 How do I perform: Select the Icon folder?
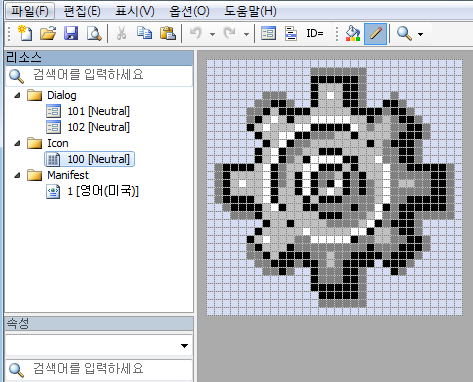point(58,143)
